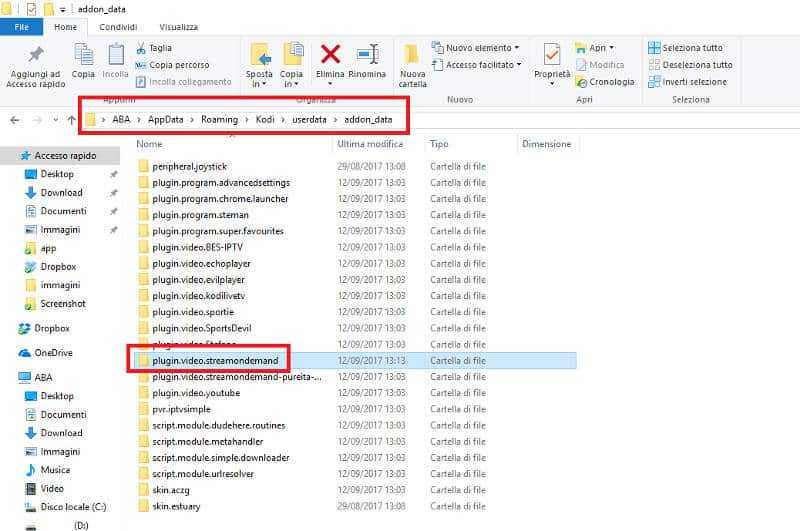Click the Cronologia command
This screenshot has height=531, width=800.
(605, 82)
